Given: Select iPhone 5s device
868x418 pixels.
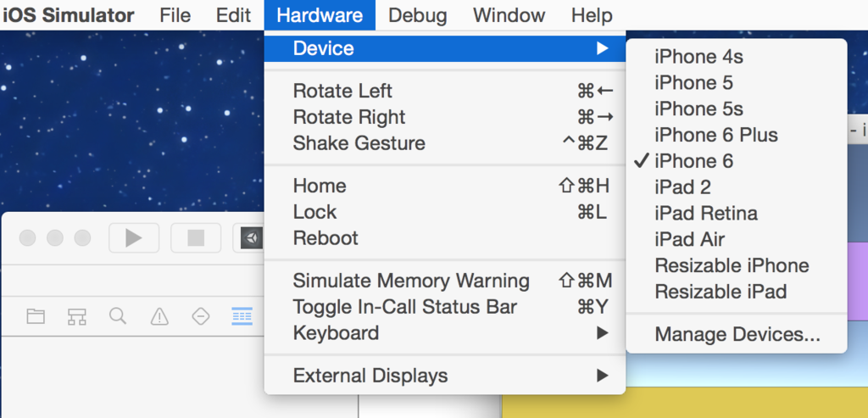Looking at the screenshot, I should (737, 109).
